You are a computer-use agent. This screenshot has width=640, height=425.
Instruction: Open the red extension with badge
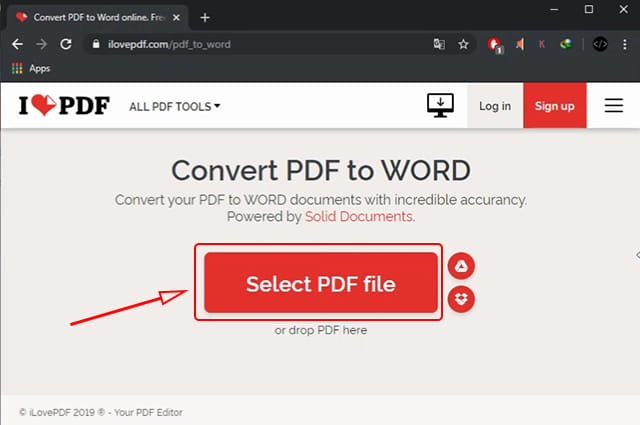[x=495, y=45]
